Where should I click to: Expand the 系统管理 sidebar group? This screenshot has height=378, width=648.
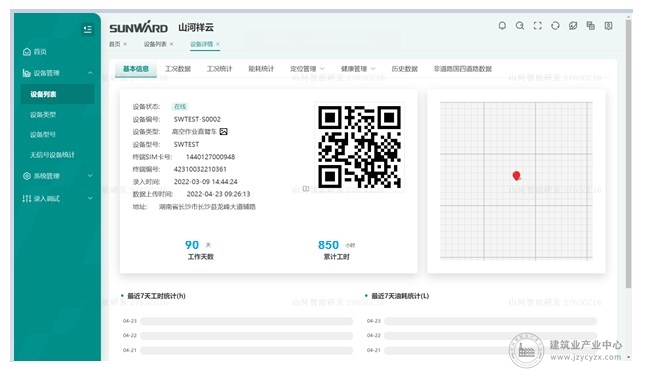[x=90, y=176]
